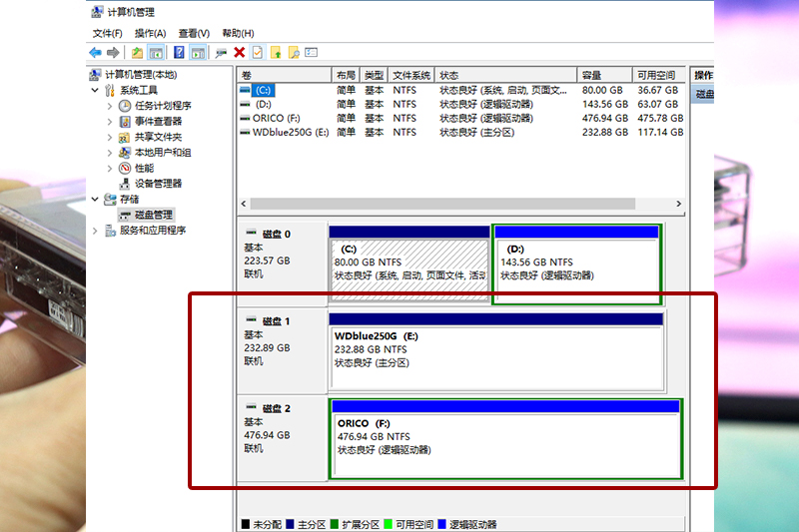Sort by the 可用空间 column header

659,75
